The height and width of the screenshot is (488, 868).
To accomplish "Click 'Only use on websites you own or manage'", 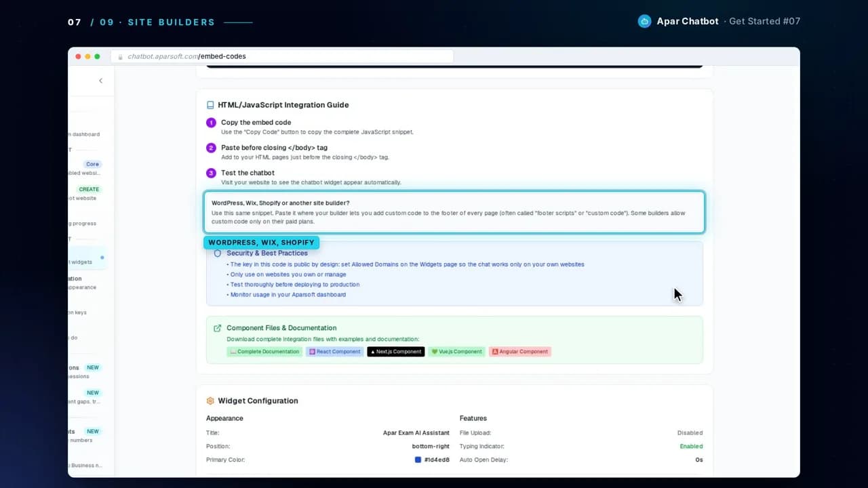I will pyautogui.click(x=288, y=274).
